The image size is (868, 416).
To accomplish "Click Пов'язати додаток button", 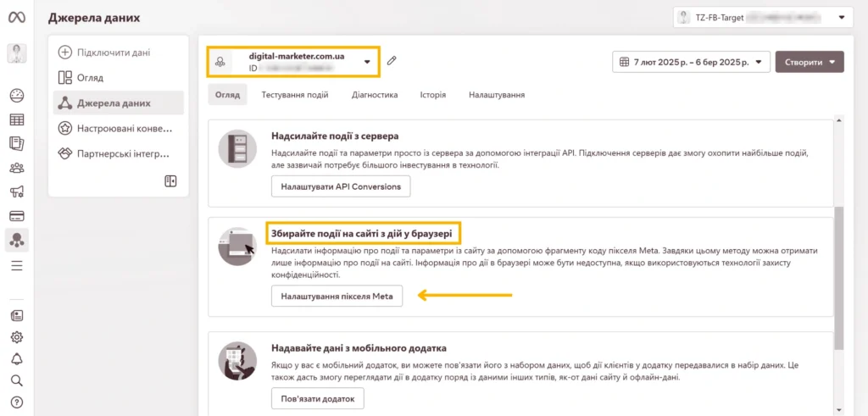I will [x=318, y=398].
